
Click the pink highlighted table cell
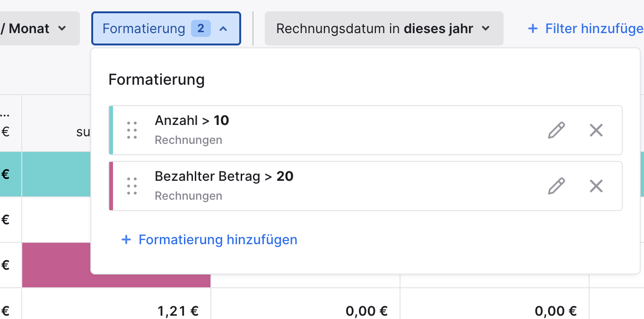point(56,265)
